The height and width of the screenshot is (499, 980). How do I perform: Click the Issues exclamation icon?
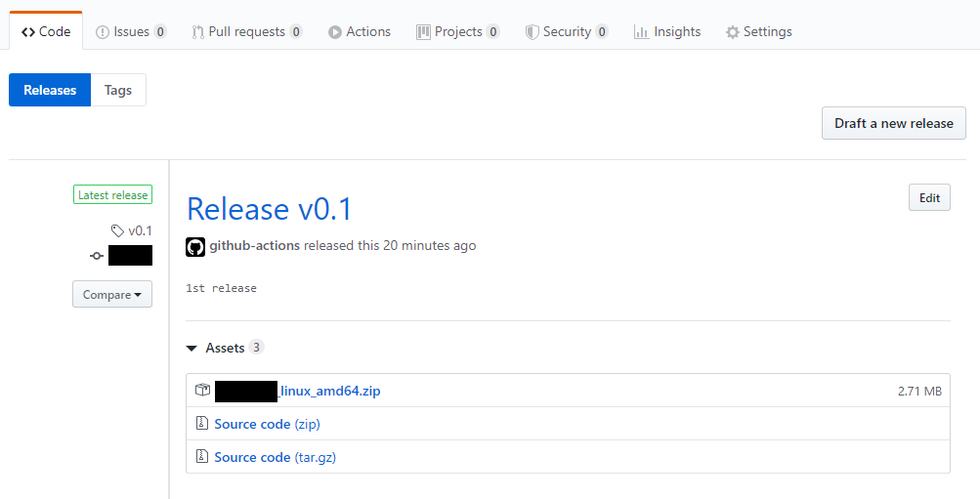tap(103, 32)
